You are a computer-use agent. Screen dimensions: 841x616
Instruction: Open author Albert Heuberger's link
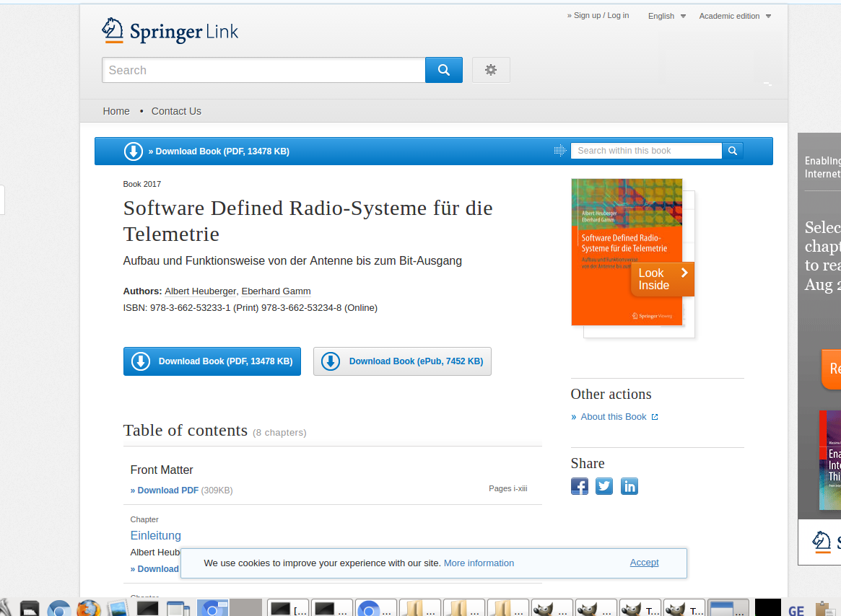click(x=200, y=291)
